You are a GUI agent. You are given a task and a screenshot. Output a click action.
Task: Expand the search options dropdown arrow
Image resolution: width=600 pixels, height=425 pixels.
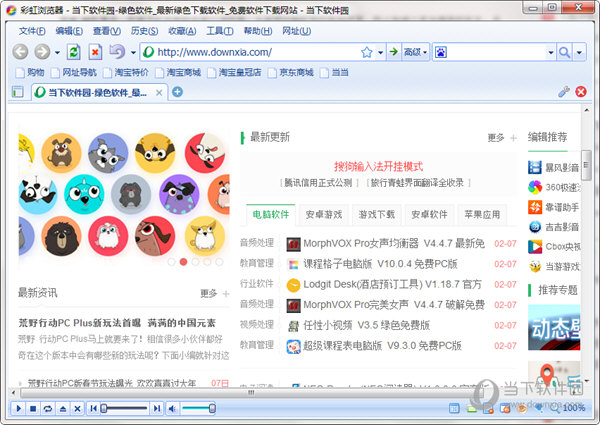tap(579, 52)
